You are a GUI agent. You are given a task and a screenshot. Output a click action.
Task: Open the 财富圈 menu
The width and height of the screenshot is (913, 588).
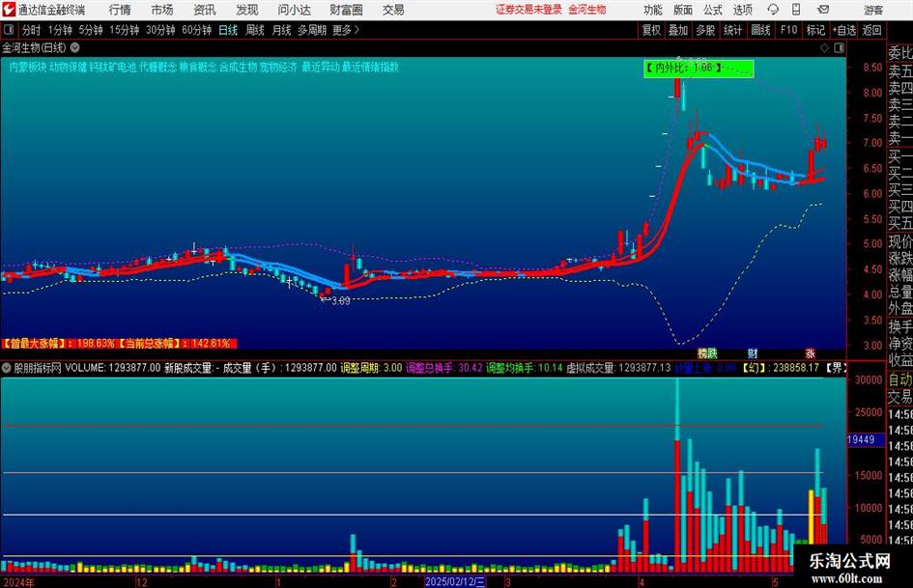[x=346, y=10]
